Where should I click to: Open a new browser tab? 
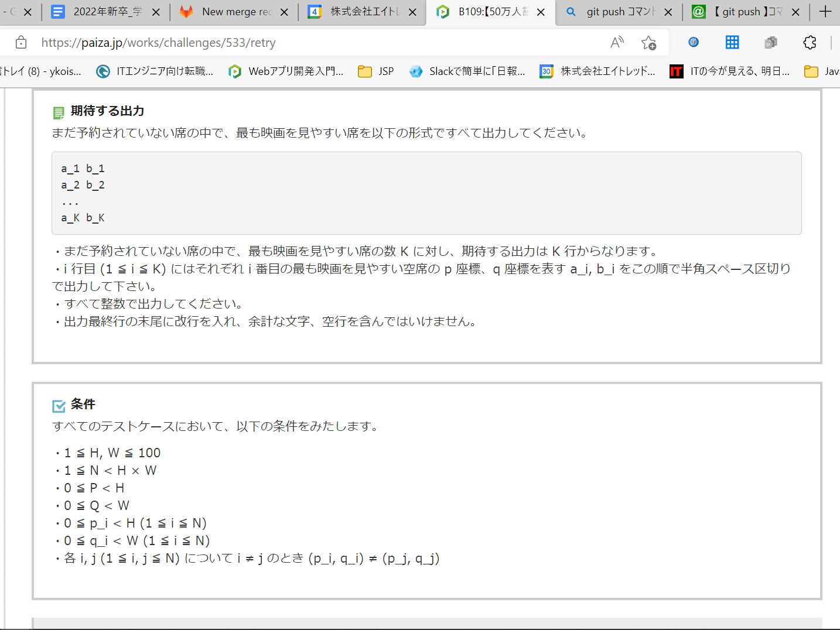tap(825, 12)
